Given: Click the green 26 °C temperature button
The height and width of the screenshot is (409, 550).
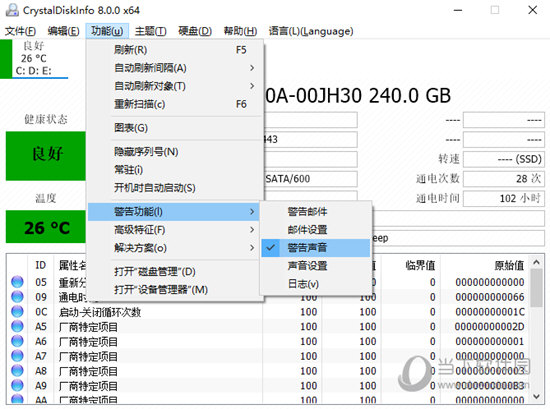Looking at the screenshot, I should pyautogui.click(x=46, y=227).
